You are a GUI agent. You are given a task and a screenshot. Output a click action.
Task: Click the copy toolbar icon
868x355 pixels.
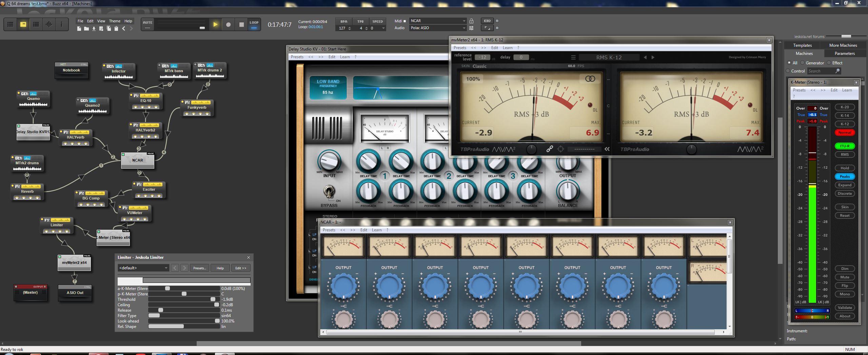(109, 29)
